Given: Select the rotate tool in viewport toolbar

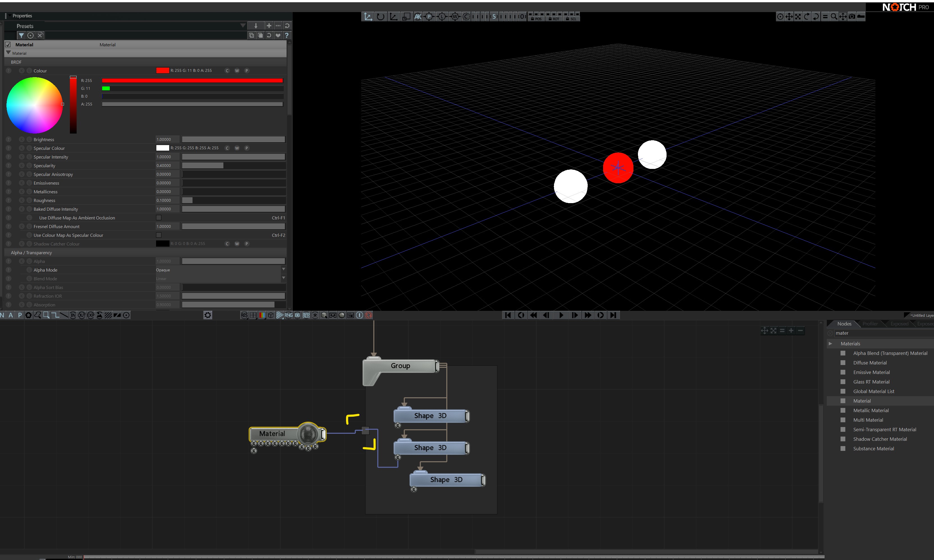Looking at the screenshot, I should pyautogui.click(x=380, y=17).
